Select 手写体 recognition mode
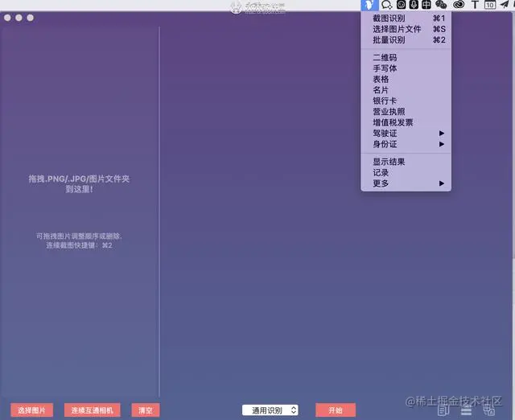Viewport: 515px width, 420px height. (406, 68)
